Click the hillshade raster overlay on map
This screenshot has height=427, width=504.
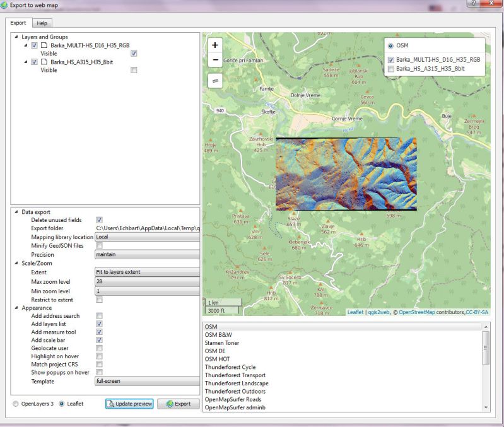coord(346,174)
